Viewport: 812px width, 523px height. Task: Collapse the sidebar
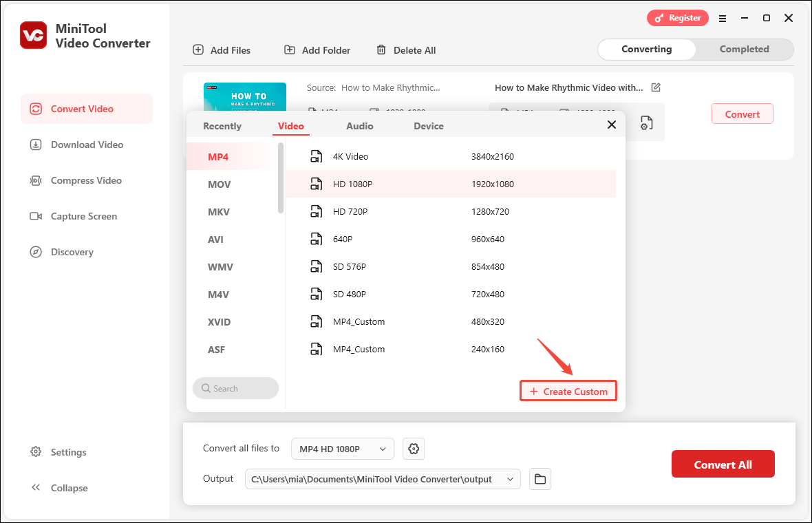tap(59, 488)
